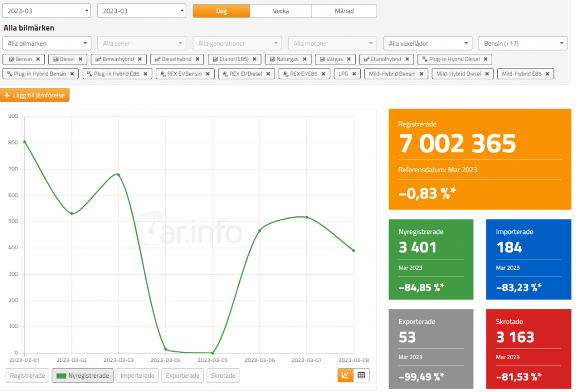Viewport: 580px width, 392px height.
Task: Remove the Etanol (E85) filter tag
Action: coord(254,59)
